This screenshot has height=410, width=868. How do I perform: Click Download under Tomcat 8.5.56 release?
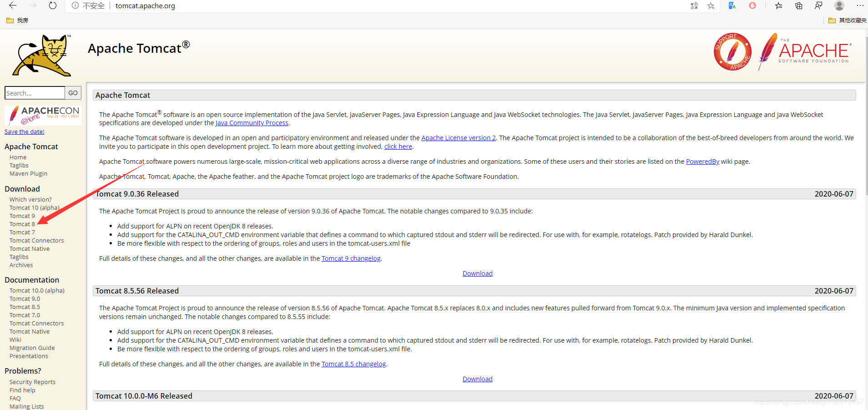tap(477, 379)
